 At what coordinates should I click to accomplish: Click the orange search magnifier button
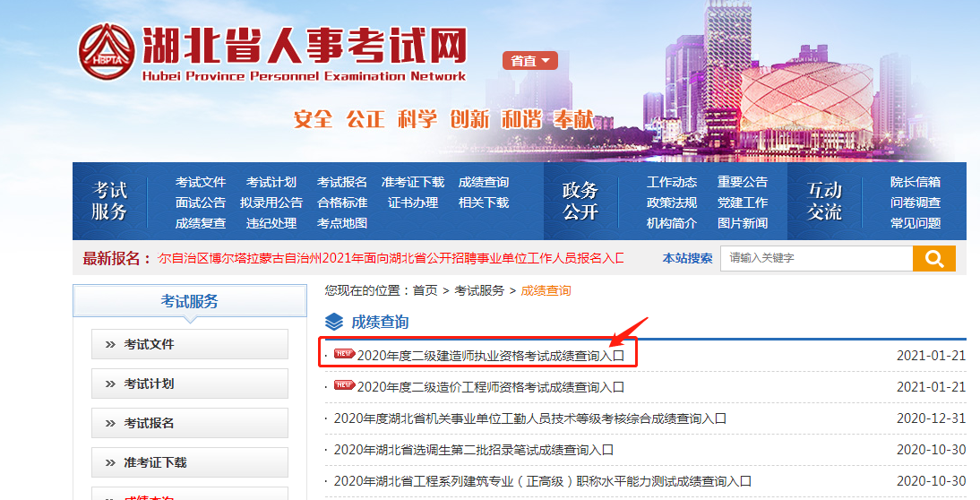tap(933, 258)
